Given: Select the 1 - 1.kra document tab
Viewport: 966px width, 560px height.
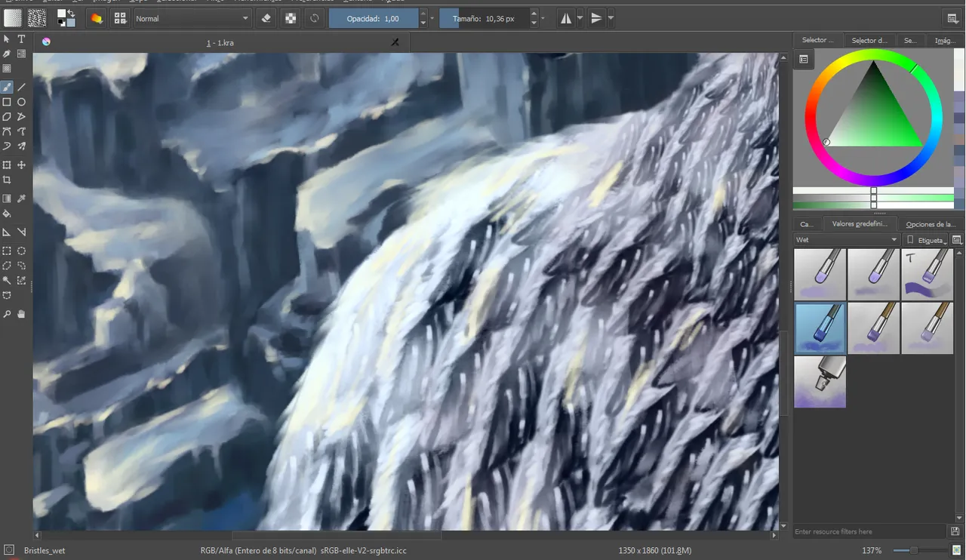Looking at the screenshot, I should 220,43.
